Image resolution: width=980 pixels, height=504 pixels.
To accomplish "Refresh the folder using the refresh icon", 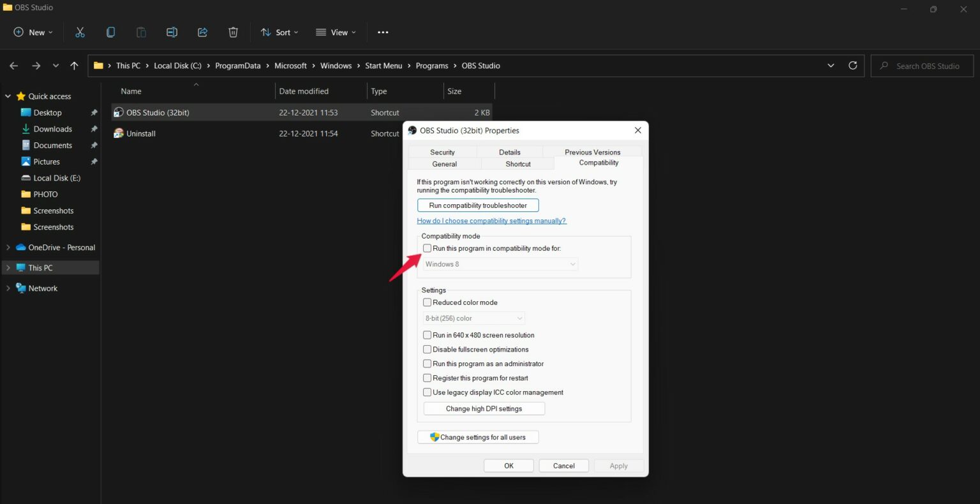I will (853, 65).
